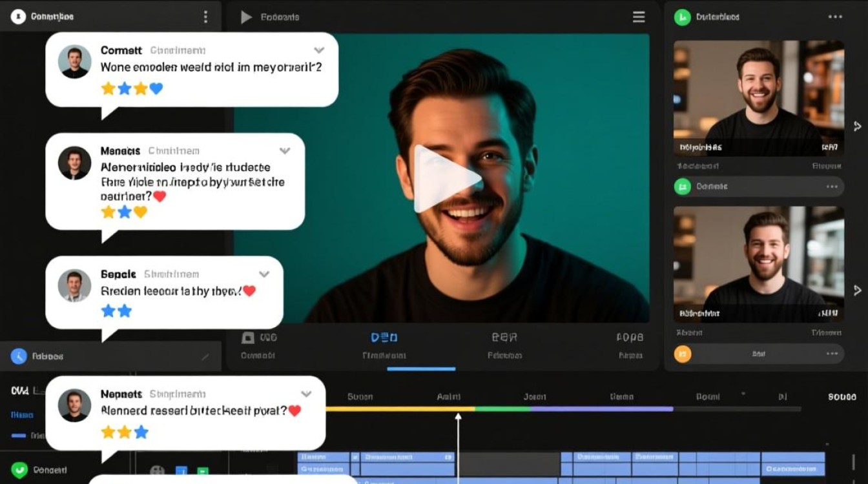Open the hamburger menu above the video preview
The image size is (868, 484).
click(639, 17)
